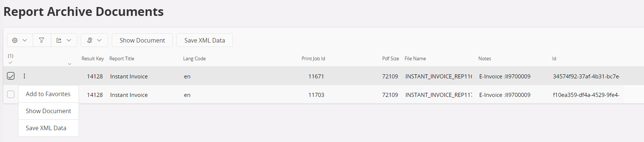
Task: Select Show Document in context menu
Action: [x=48, y=111]
